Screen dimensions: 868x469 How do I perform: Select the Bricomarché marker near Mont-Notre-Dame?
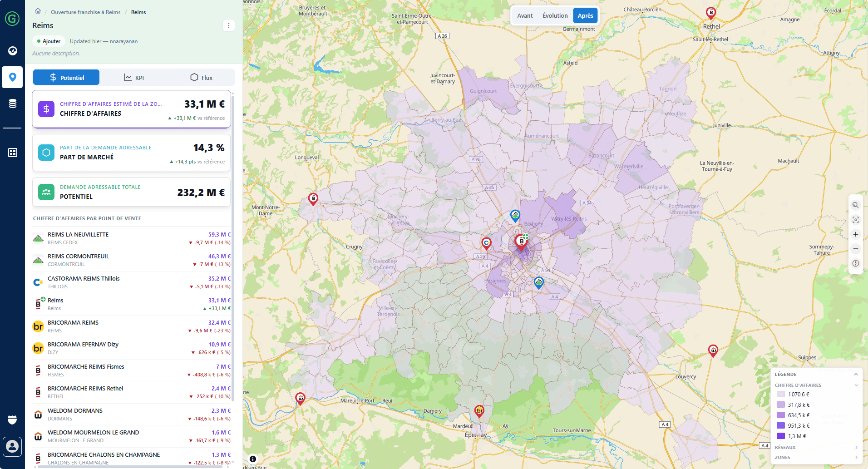[313, 199]
